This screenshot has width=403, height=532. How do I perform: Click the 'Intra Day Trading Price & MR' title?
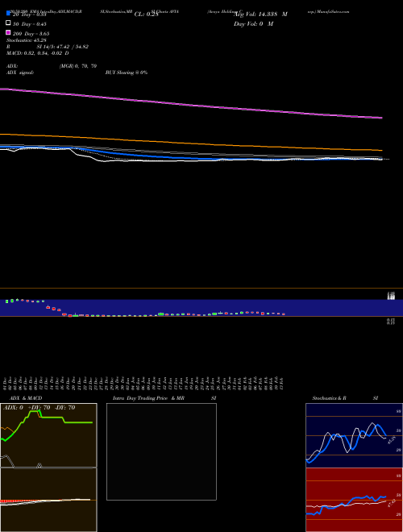pyautogui.click(x=148, y=398)
